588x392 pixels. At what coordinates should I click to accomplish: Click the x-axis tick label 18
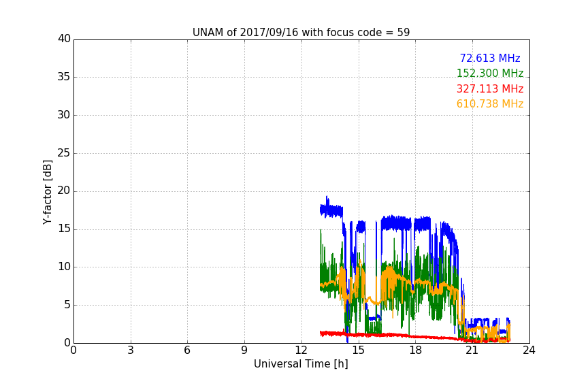click(x=416, y=350)
